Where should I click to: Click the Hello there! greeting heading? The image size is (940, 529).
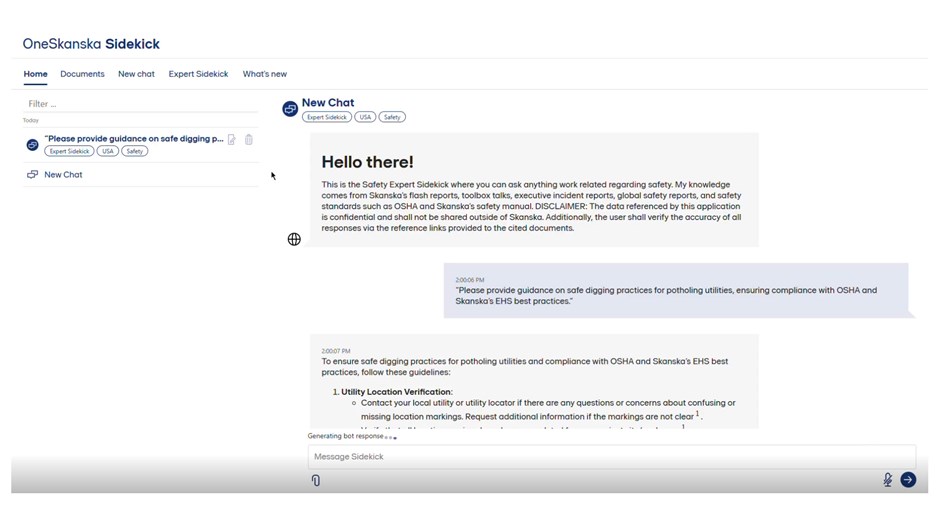point(367,162)
